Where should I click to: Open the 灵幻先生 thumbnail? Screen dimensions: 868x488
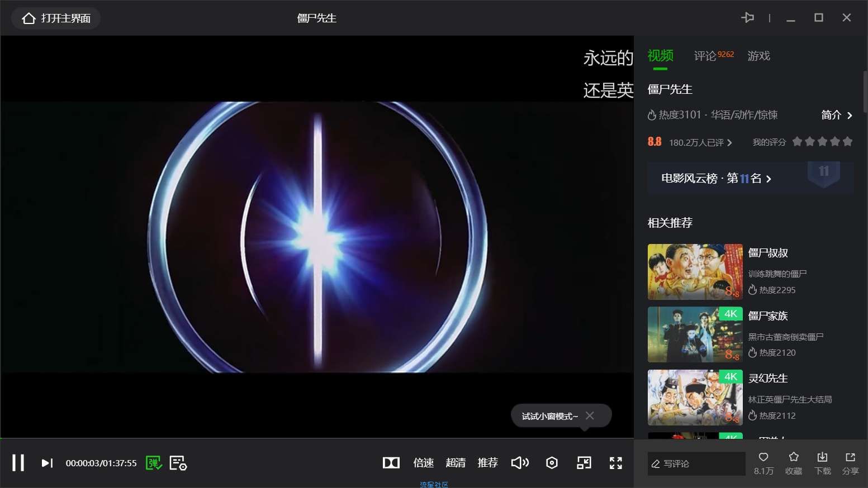695,398
